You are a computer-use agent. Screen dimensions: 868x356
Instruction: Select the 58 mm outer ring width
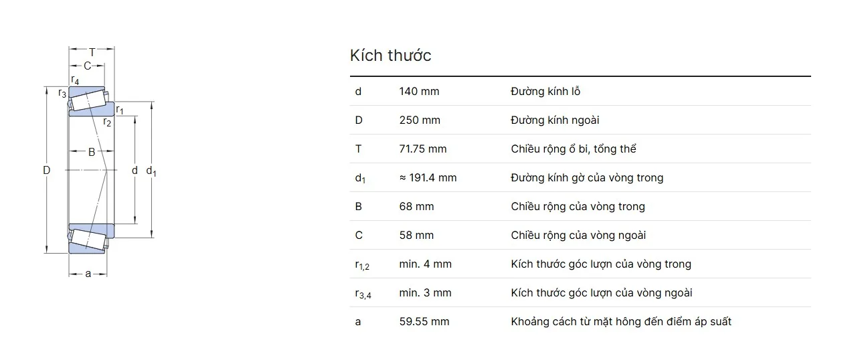coord(416,235)
